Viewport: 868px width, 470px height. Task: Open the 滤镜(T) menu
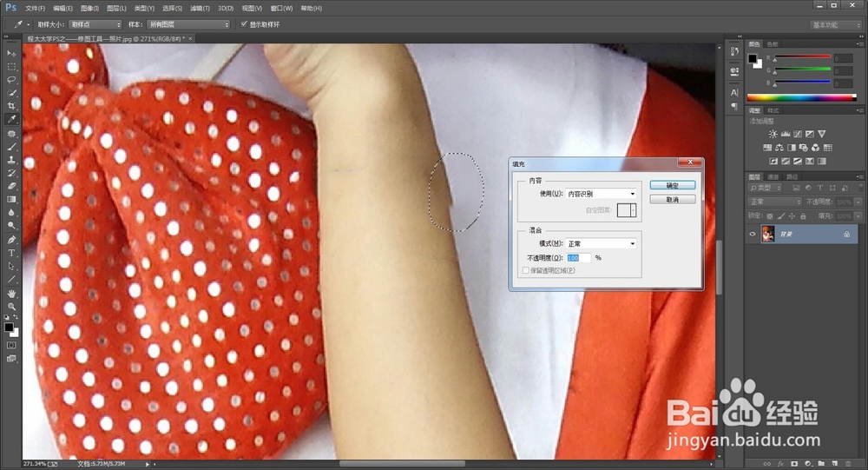point(200,9)
